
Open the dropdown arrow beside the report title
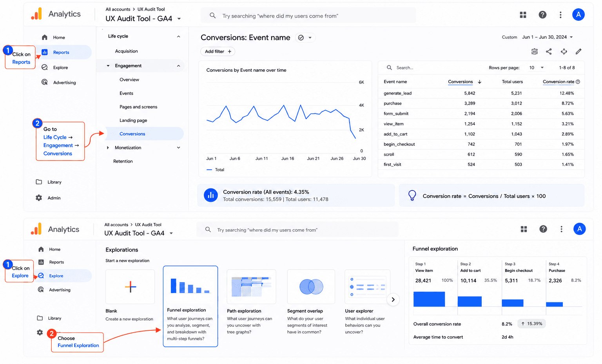tap(310, 38)
